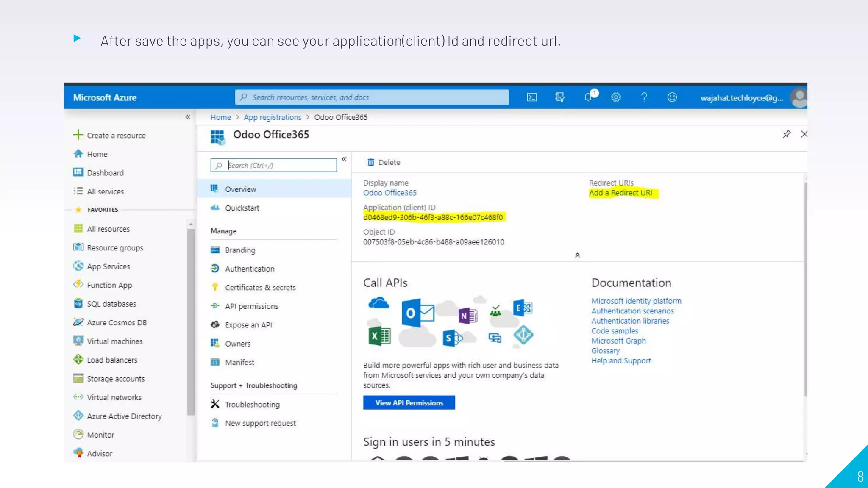The image size is (868, 488).
Task: Click the Object ID value
Action: pyautogui.click(x=434, y=242)
